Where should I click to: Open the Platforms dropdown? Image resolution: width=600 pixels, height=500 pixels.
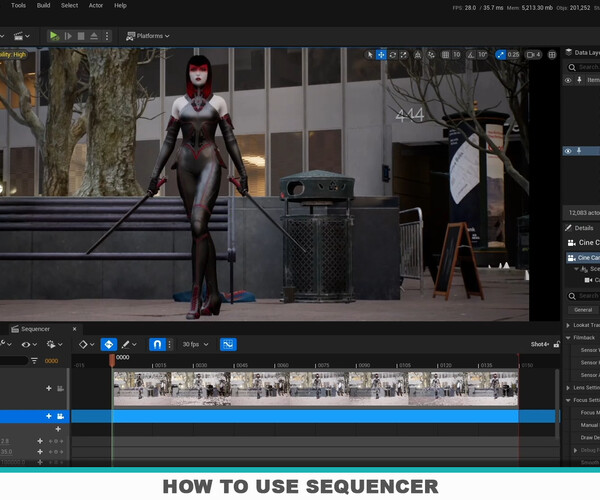click(148, 36)
